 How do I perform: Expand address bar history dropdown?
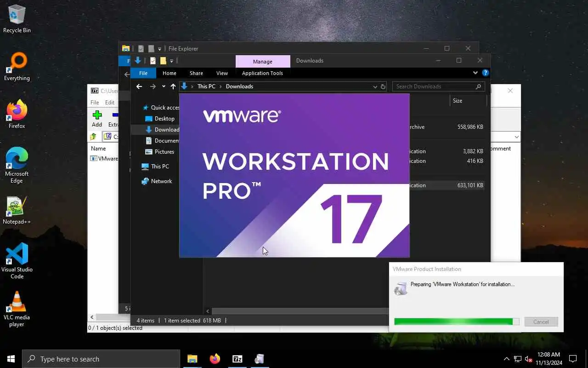coord(375,86)
